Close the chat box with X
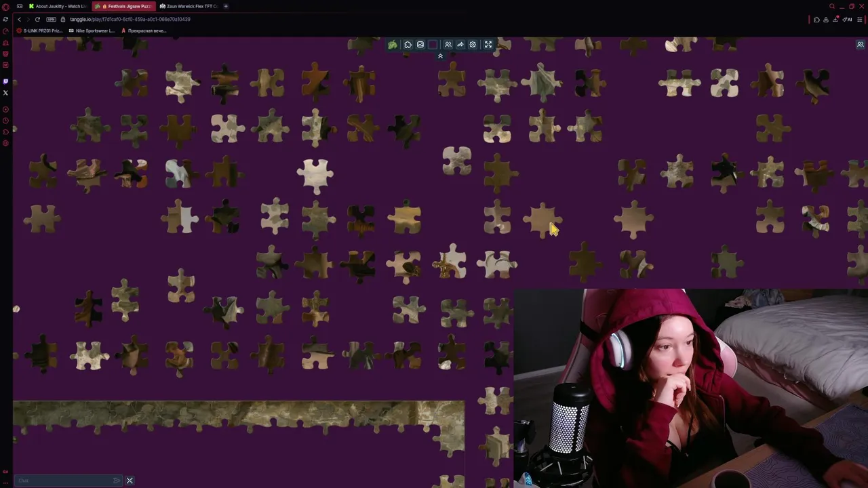Image resolution: width=868 pixels, height=488 pixels. pos(130,481)
